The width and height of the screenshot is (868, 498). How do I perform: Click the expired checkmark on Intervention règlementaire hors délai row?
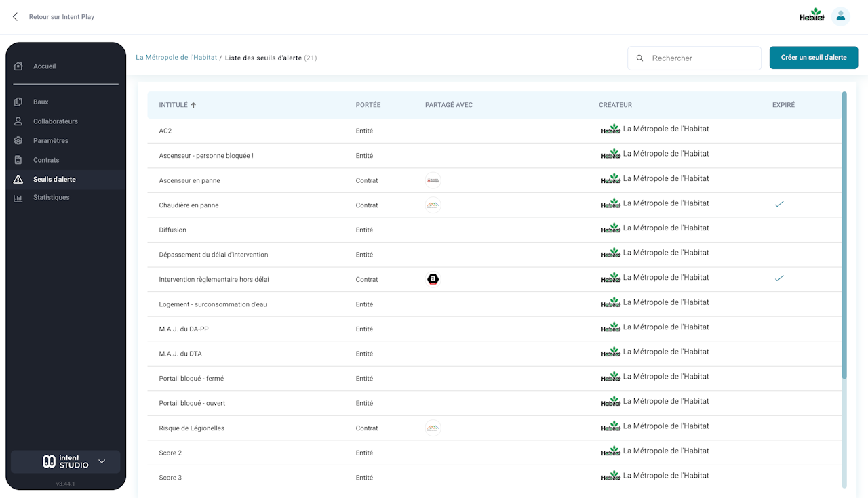[x=779, y=278]
